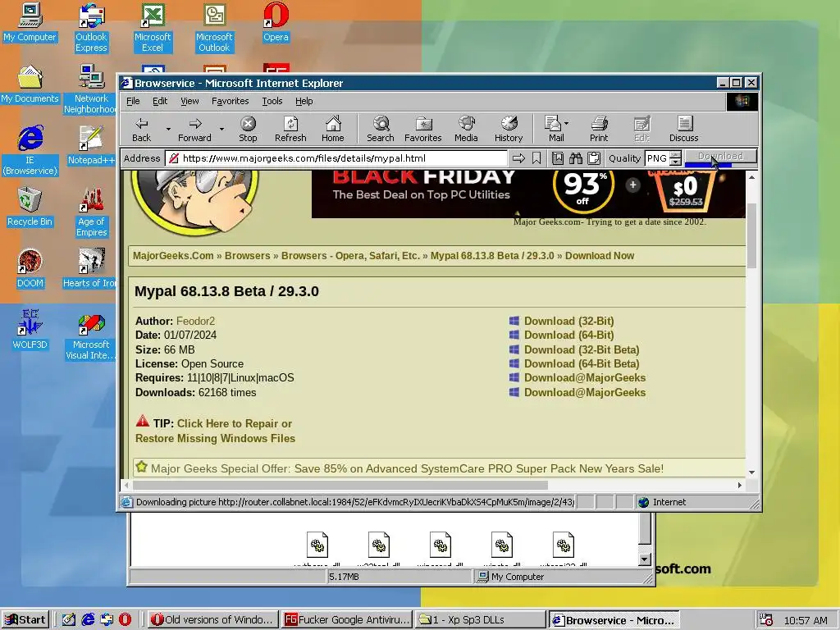Click the Discuss toolbar button
Screen dimensions: 840x630
[684, 130]
